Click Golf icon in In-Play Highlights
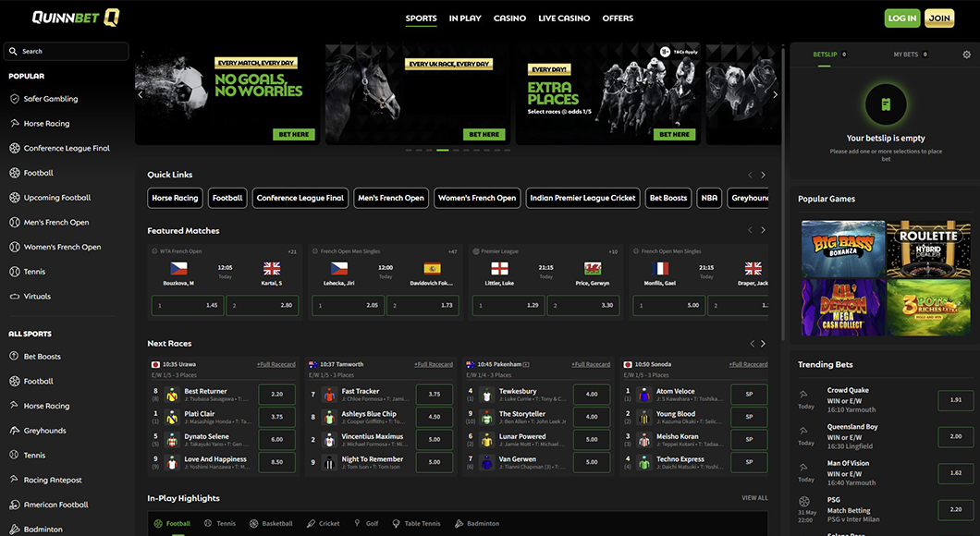 click(x=357, y=523)
